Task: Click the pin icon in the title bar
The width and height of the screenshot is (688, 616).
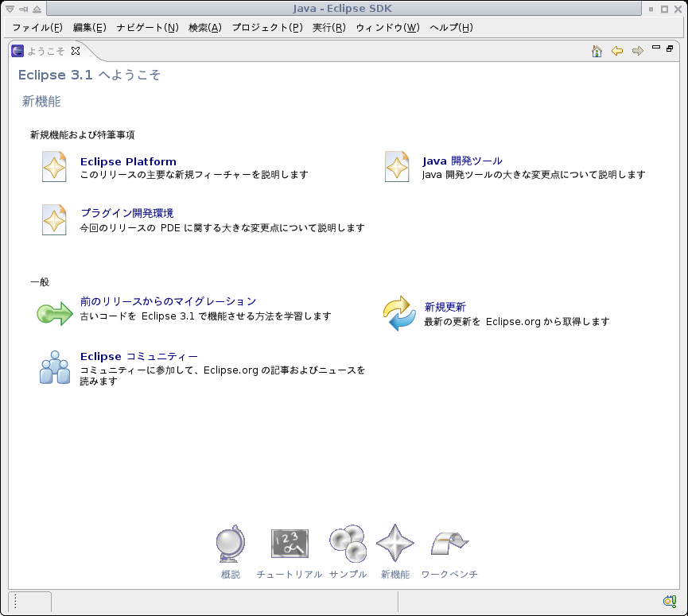Action: [x=23, y=9]
